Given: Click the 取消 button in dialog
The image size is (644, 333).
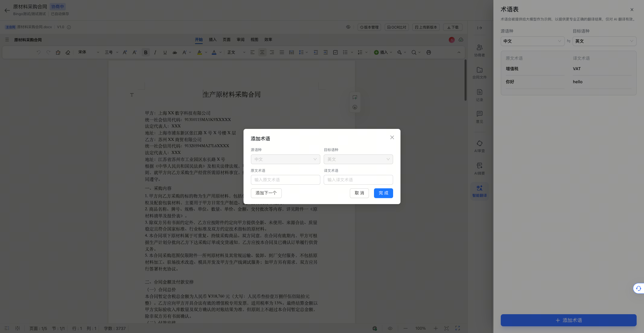Looking at the screenshot, I should pyautogui.click(x=359, y=193).
